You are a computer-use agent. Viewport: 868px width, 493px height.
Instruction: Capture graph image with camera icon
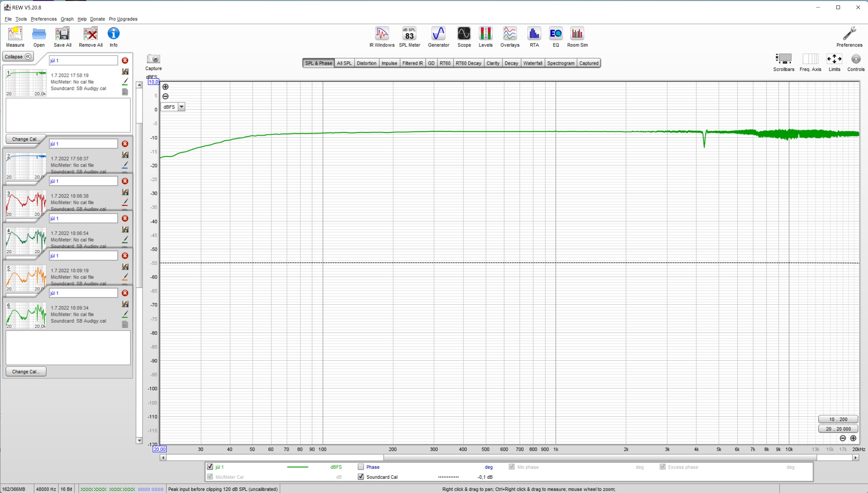click(153, 59)
